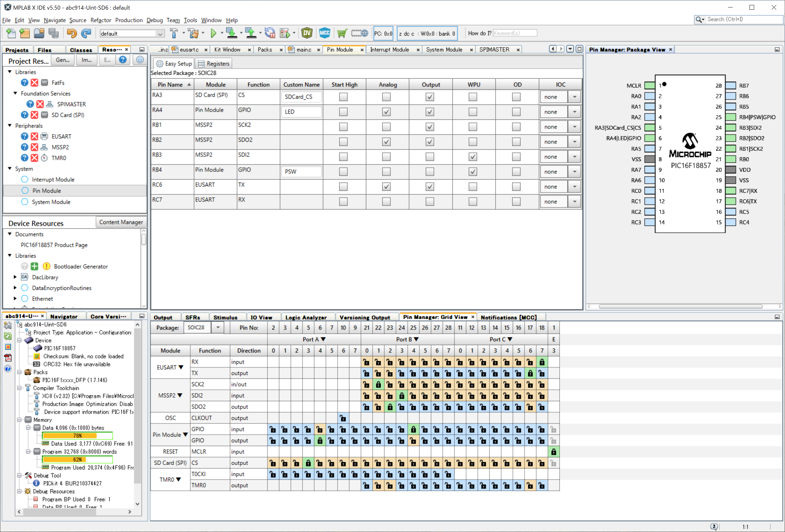Open the MPLAB Code Configurator MCC icon
The width and height of the screenshot is (785, 532).
[324, 33]
